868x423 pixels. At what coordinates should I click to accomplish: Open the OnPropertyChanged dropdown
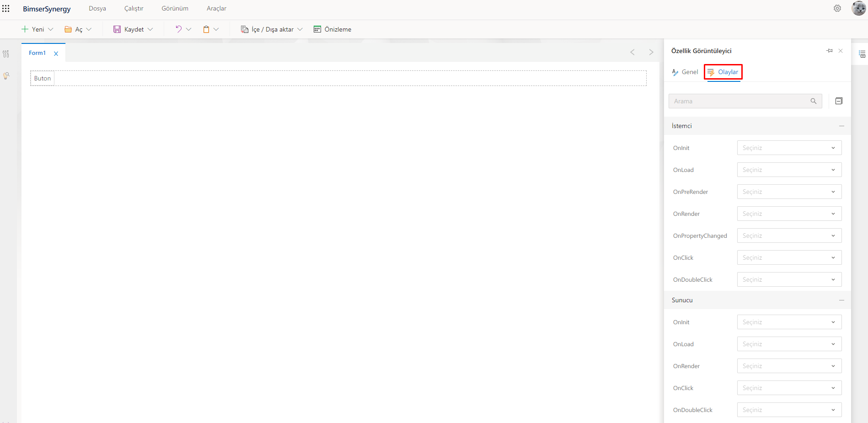click(x=789, y=236)
